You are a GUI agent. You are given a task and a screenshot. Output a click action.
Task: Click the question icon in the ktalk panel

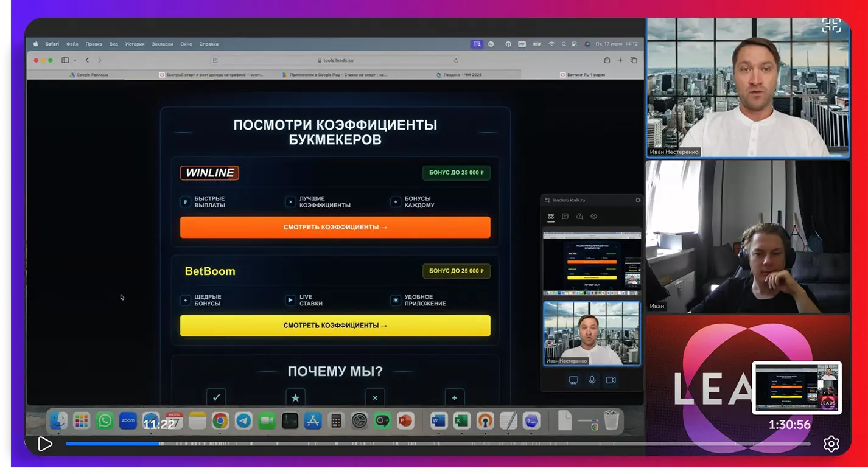pos(579,217)
